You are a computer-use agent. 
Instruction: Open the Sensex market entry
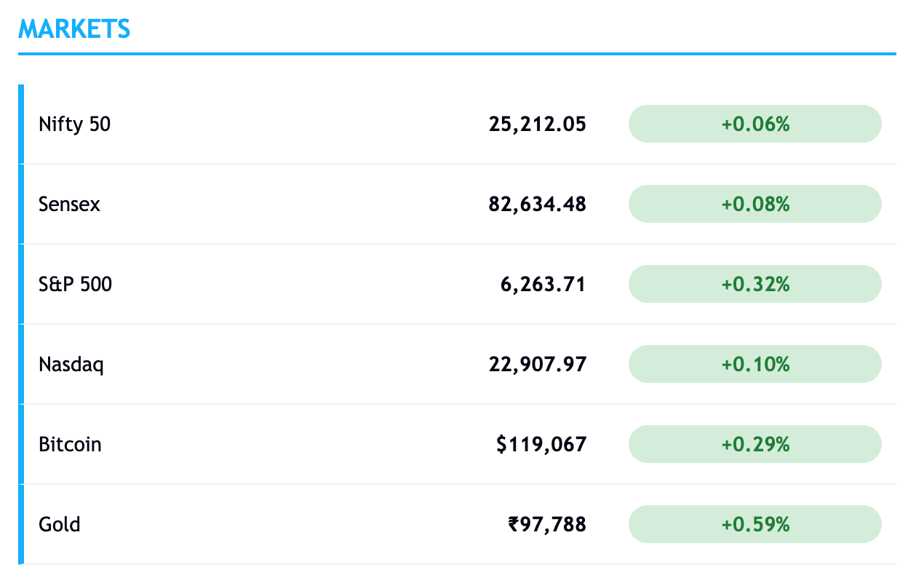(457, 204)
